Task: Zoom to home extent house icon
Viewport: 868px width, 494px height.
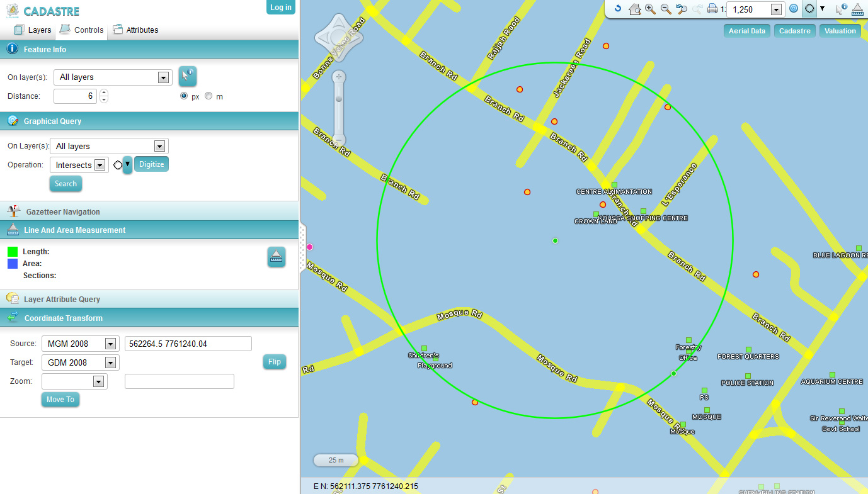Action: coord(635,9)
